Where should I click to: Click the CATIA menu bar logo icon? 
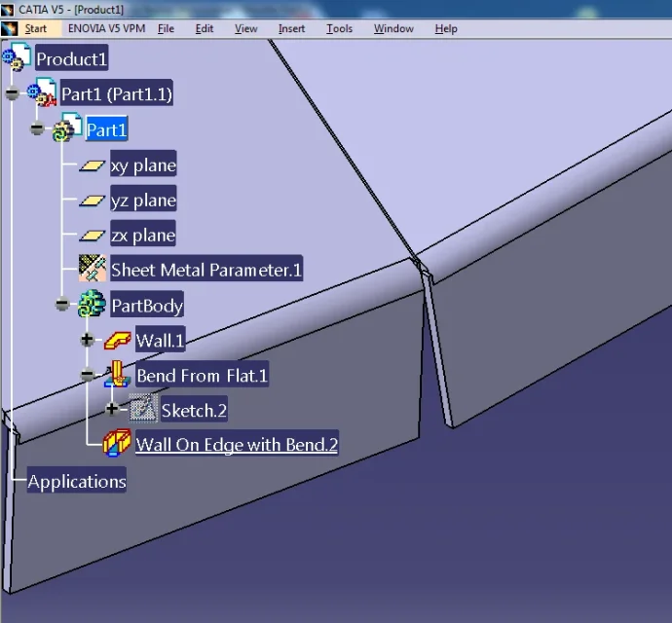[9, 28]
